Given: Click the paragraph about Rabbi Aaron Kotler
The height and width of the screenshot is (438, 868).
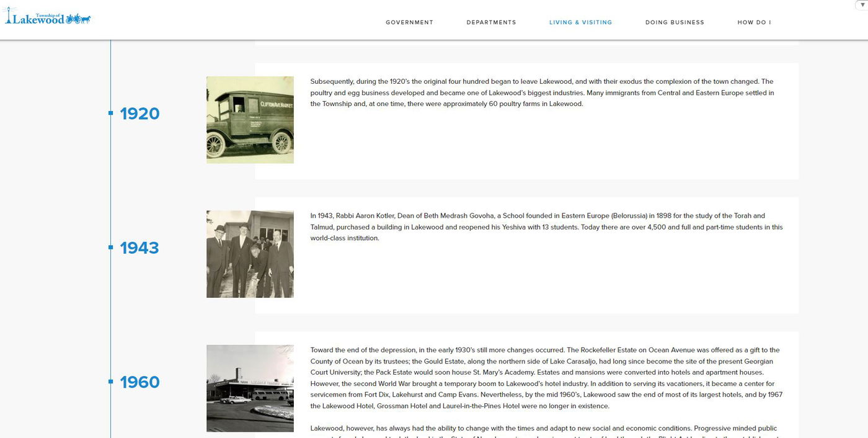Looking at the screenshot, I should tap(546, 227).
